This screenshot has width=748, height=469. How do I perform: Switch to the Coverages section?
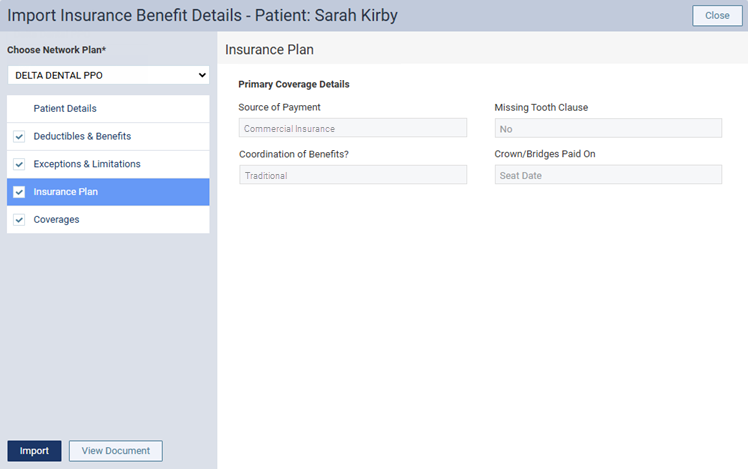pyautogui.click(x=56, y=220)
